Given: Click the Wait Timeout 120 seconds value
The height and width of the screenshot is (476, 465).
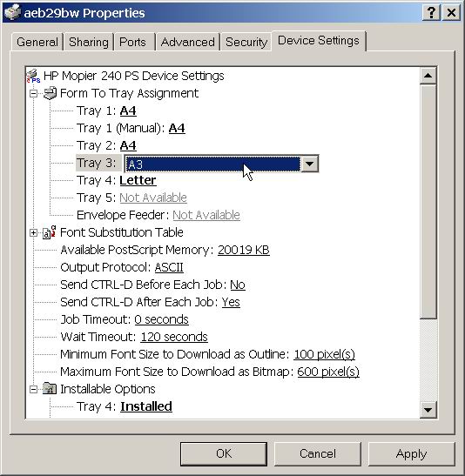Looking at the screenshot, I should [x=174, y=337].
